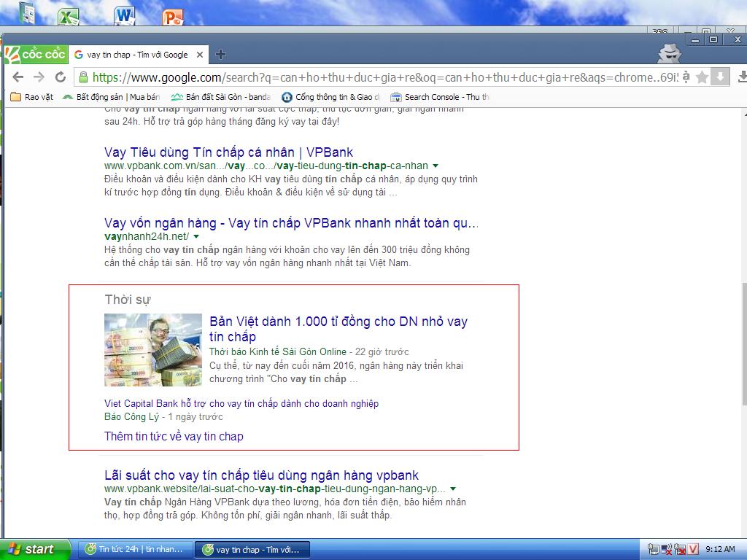Open the 'Viet Capital Bank hỗ trợ cho vay tín chấp' link

[x=241, y=403]
